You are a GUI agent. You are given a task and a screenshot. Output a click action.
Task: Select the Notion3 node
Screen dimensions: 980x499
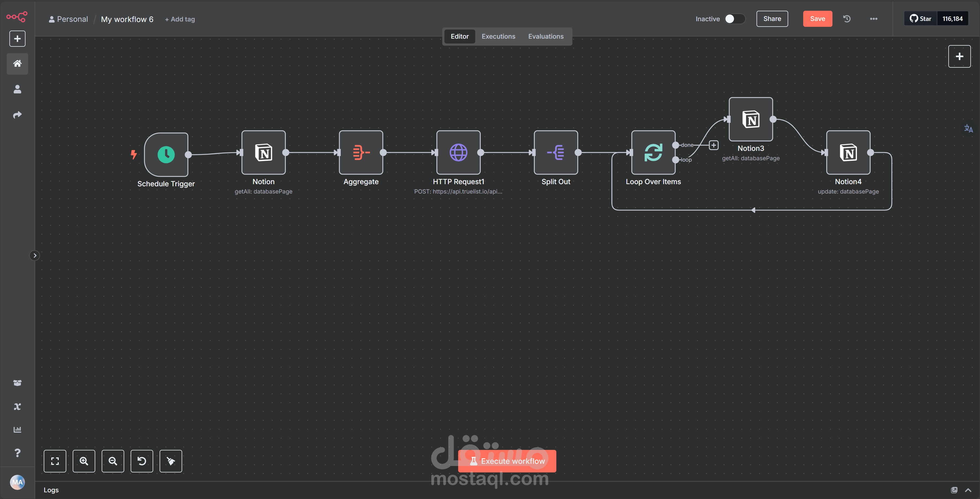click(751, 119)
